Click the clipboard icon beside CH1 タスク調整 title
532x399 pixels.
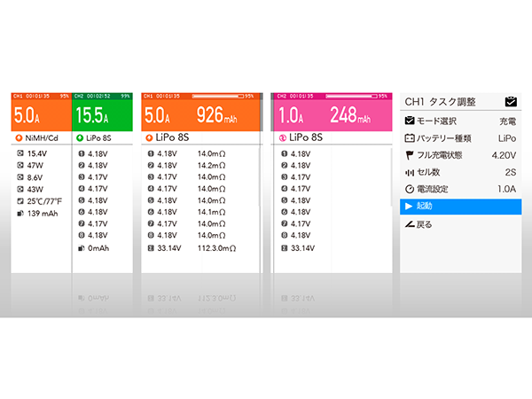pyautogui.click(x=511, y=101)
